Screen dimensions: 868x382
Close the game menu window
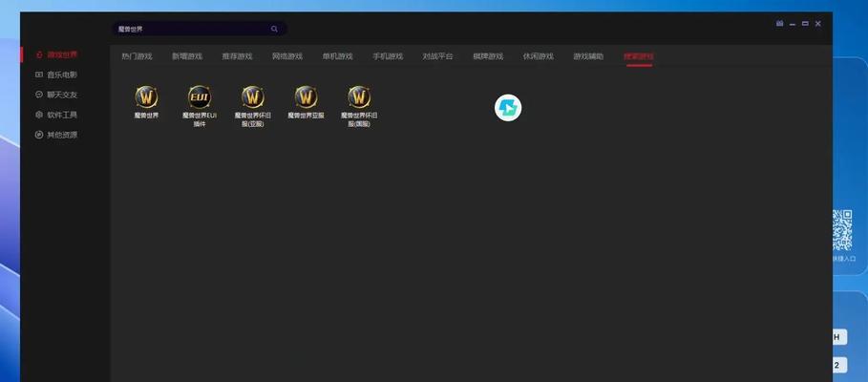click(818, 24)
